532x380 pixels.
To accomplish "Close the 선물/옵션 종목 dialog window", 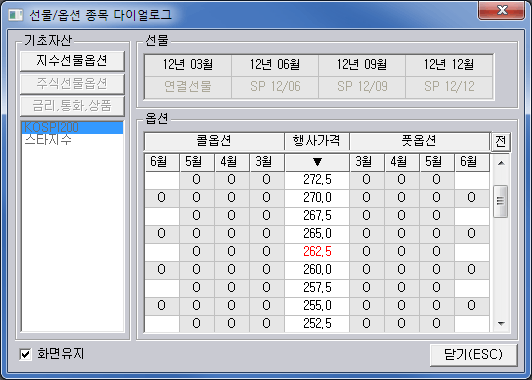I will [x=501, y=11].
